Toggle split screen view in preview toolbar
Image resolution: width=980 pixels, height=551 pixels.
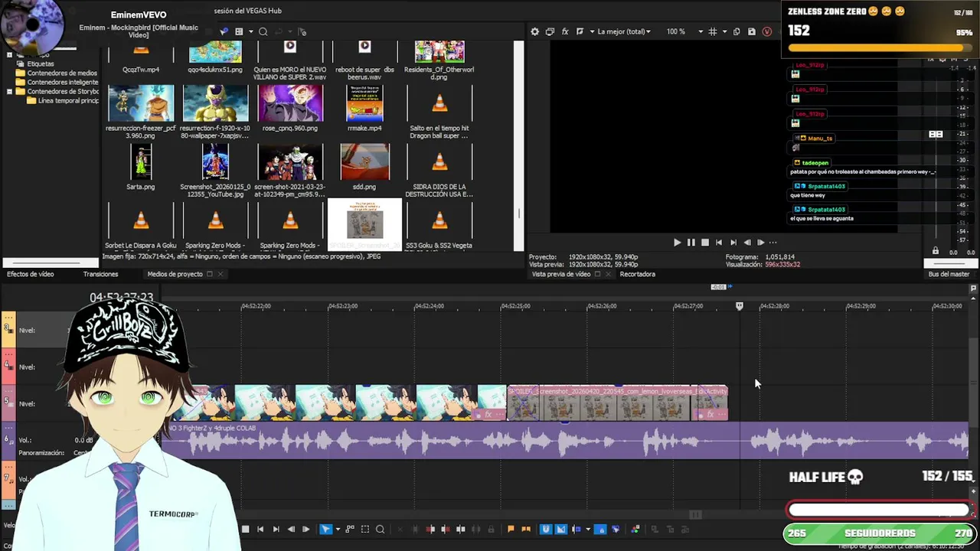580,31
